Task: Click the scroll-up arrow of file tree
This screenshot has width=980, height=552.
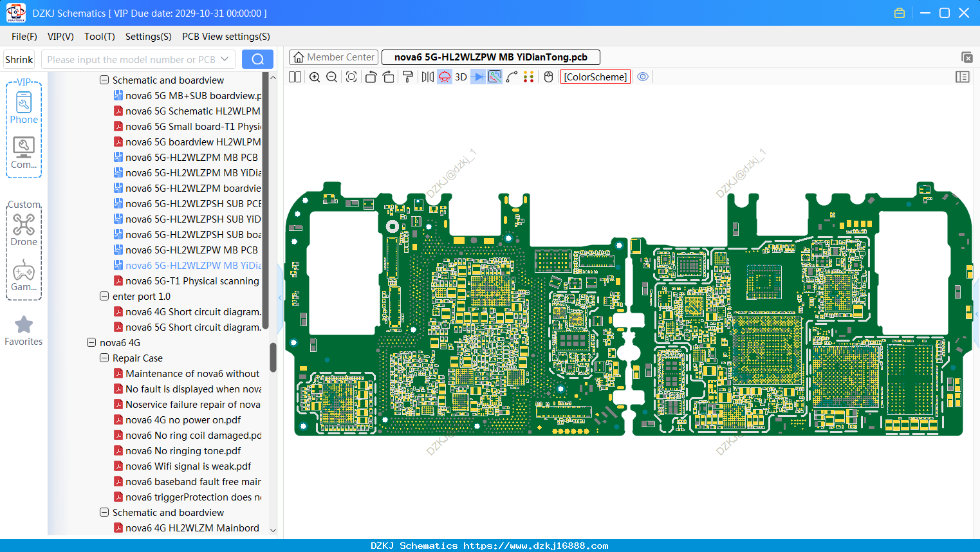Action: point(273,77)
